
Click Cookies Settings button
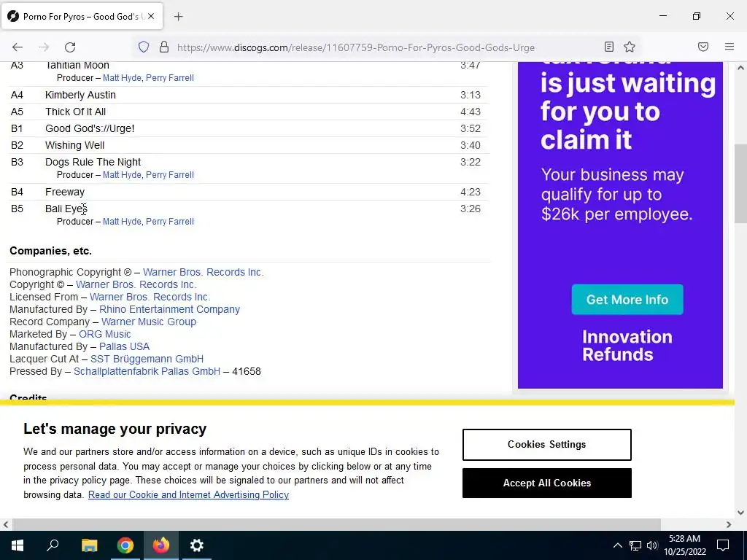point(547,445)
